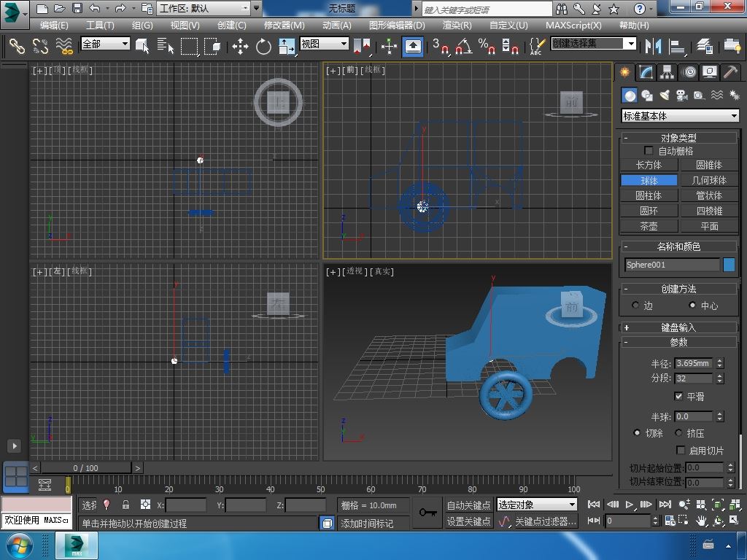The height and width of the screenshot is (560, 747).
Task: Open the 编辑(E) menu
Action: (54, 26)
